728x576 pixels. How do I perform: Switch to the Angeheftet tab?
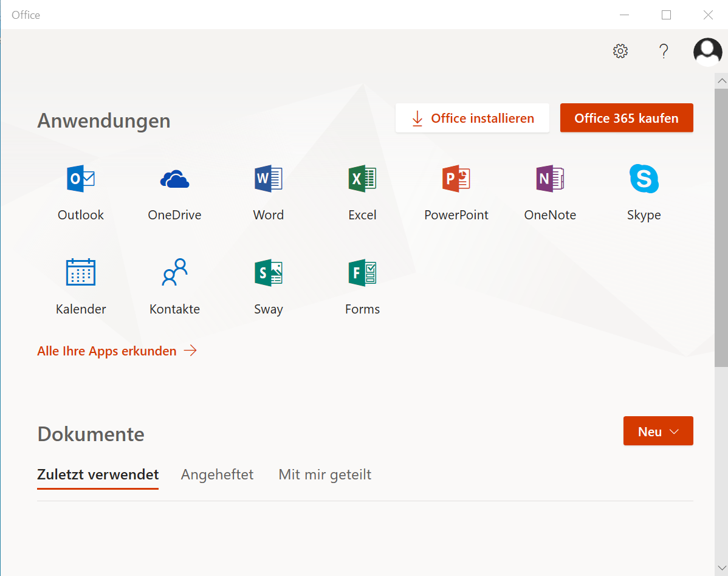[x=217, y=475]
